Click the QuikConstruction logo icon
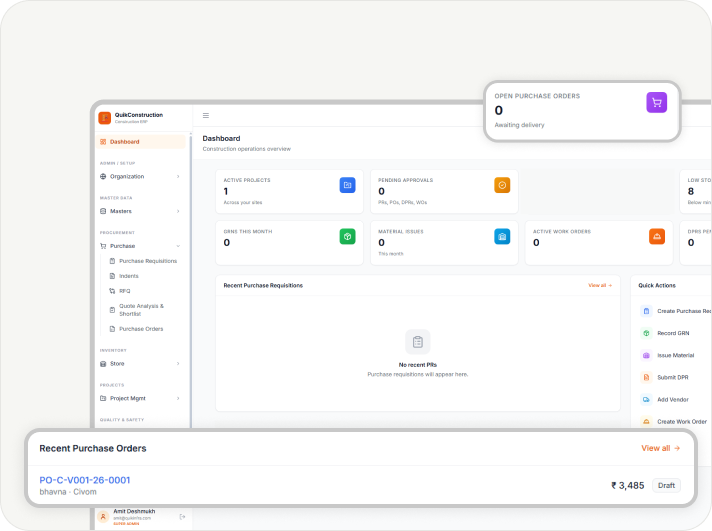 (x=105, y=117)
